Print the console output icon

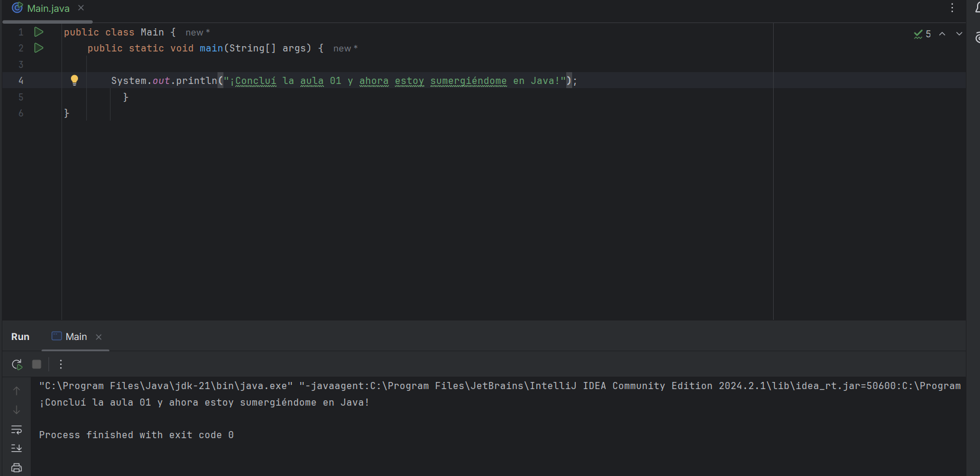(17, 468)
